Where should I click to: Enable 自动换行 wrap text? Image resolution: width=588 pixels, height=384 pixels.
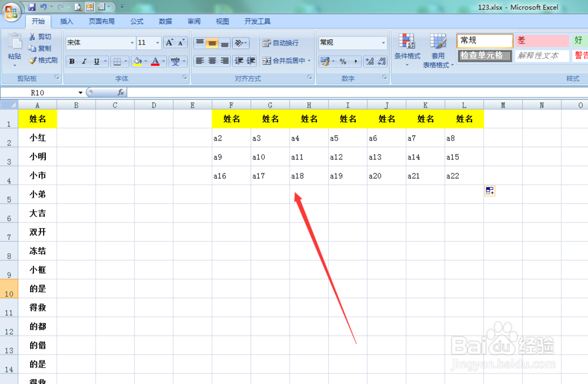[x=280, y=43]
